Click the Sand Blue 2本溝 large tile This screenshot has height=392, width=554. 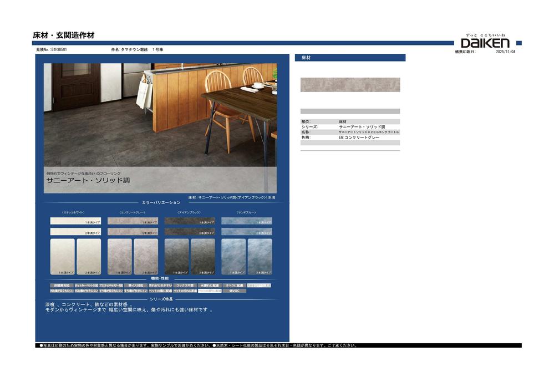pos(260,257)
